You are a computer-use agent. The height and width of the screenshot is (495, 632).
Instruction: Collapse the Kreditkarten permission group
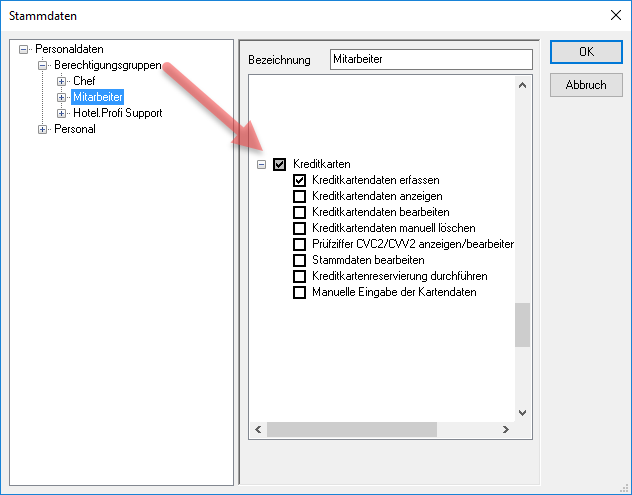coord(262,164)
